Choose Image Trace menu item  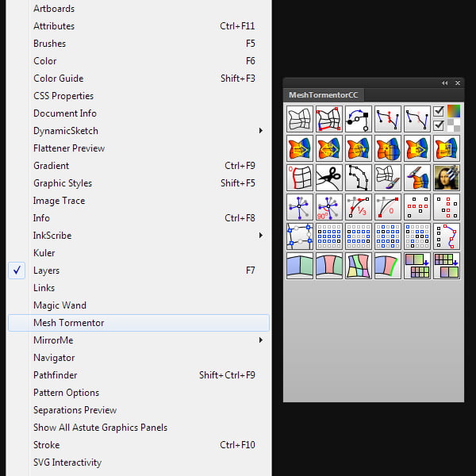(x=139, y=201)
